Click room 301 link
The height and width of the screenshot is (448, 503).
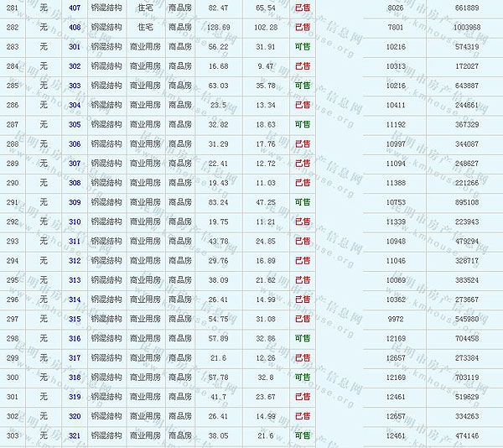point(75,46)
